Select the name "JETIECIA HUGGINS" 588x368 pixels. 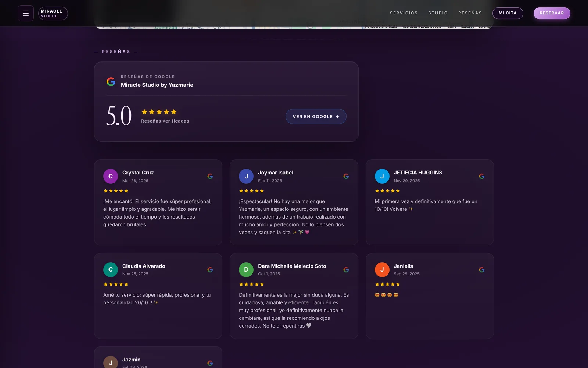[418, 173]
